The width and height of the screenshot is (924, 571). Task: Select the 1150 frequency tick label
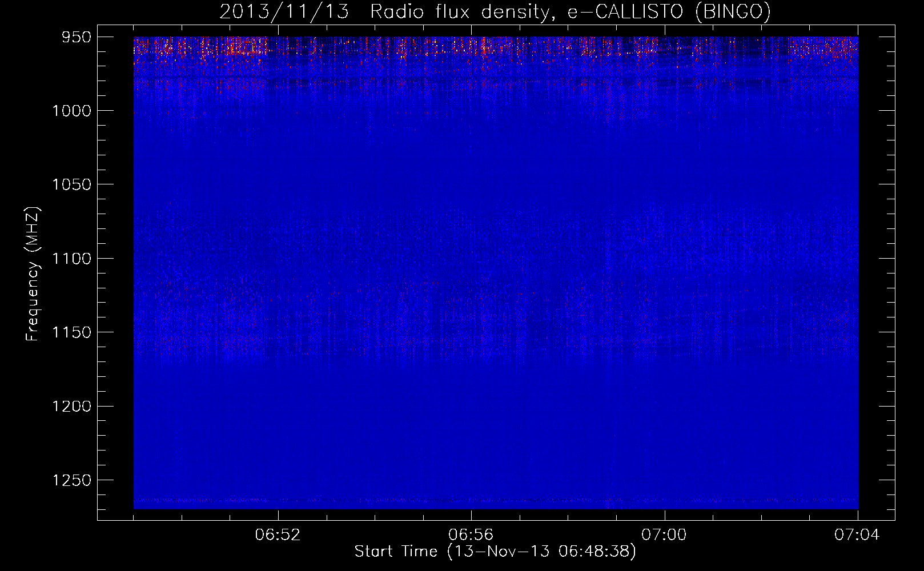click(71, 332)
